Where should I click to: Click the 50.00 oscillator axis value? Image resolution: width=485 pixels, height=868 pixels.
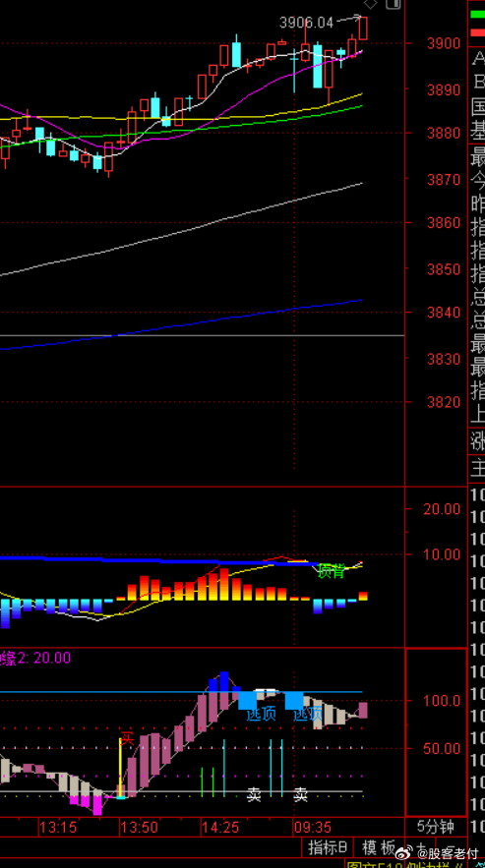point(442,748)
